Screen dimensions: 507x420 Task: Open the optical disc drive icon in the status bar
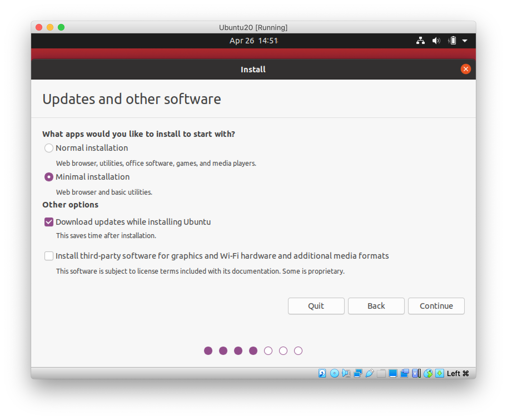click(335, 373)
